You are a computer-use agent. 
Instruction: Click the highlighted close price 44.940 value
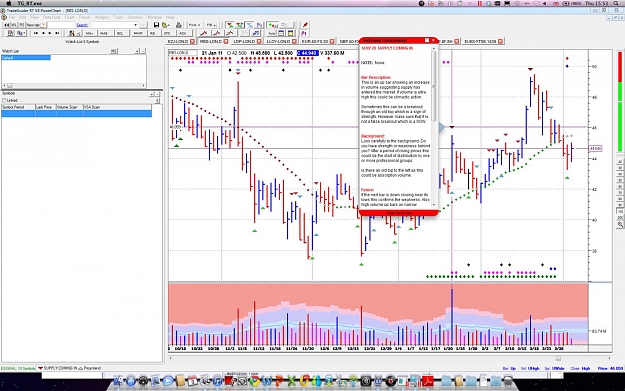click(307, 53)
